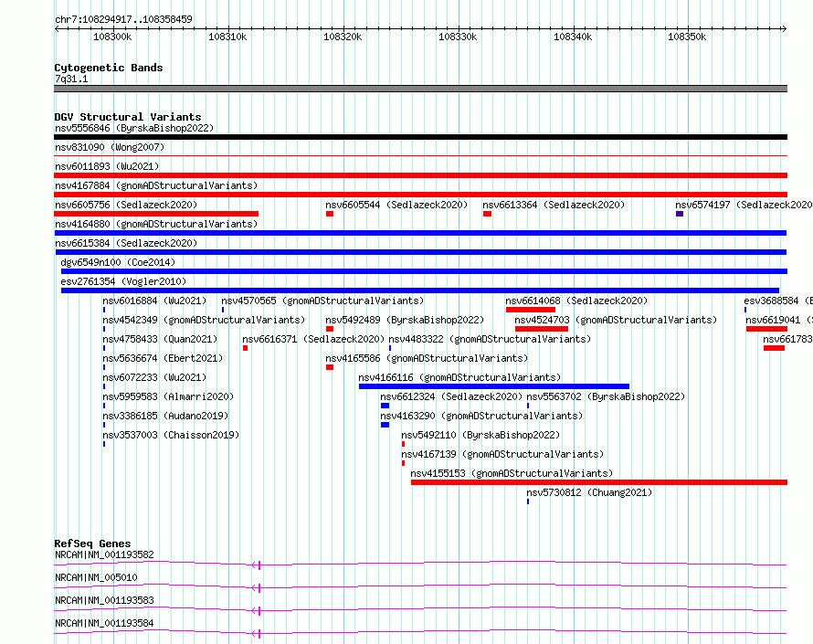Select the blue esv2761354 variant bar
813x644 pixels.
[x=420, y=290]
